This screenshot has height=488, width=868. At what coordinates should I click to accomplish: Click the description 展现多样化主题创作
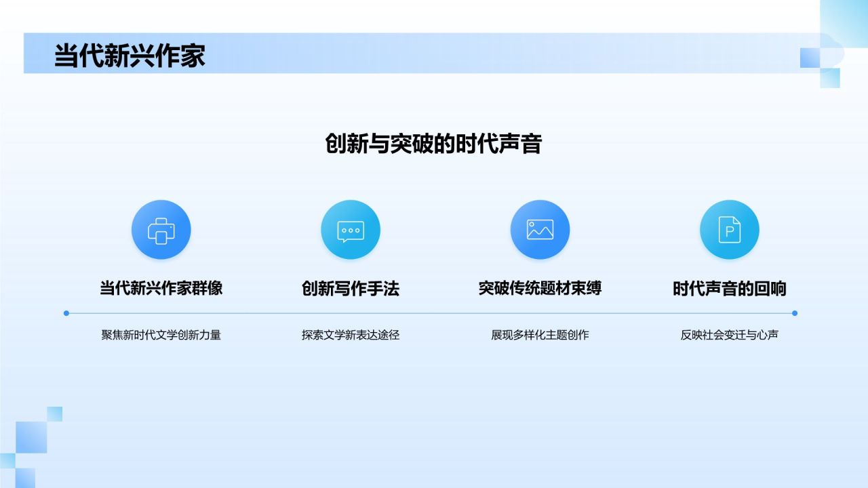coord(540,335)
